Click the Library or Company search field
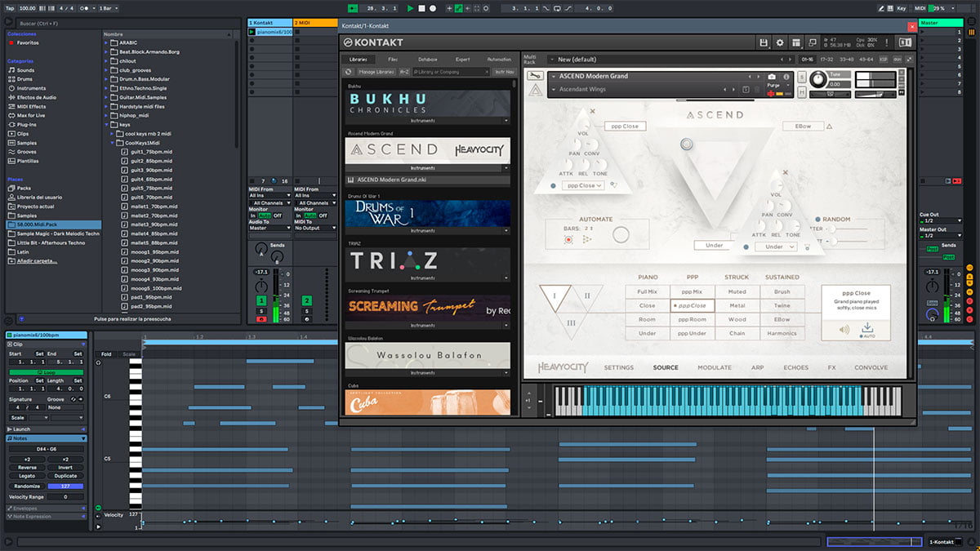Viewport: 980px width, 551px height. 450,72
